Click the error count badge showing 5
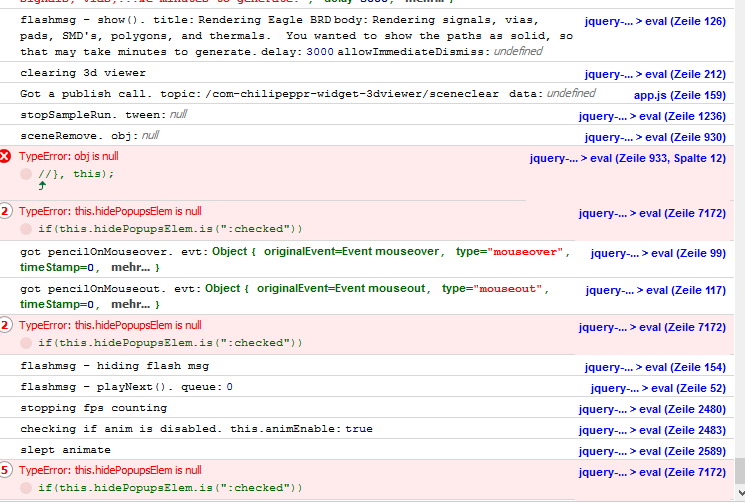The width and height of the screenshot is (745, 504). click(6, 470)
